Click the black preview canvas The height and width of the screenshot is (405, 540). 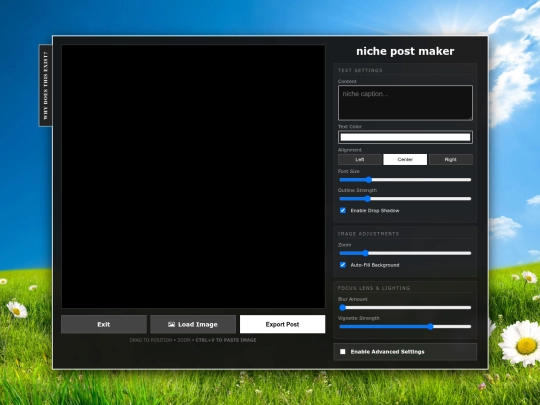tap(193, 176)
